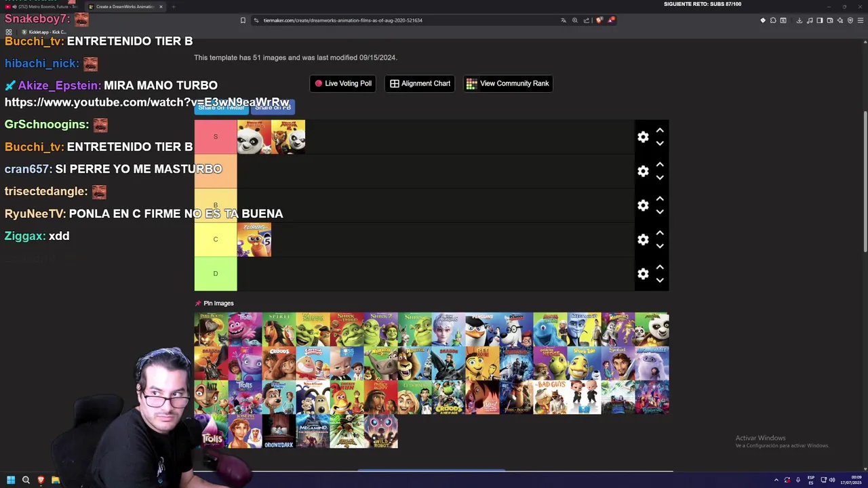Open browser downloads icon
868x488 pixels.
[x=800, y=20]
